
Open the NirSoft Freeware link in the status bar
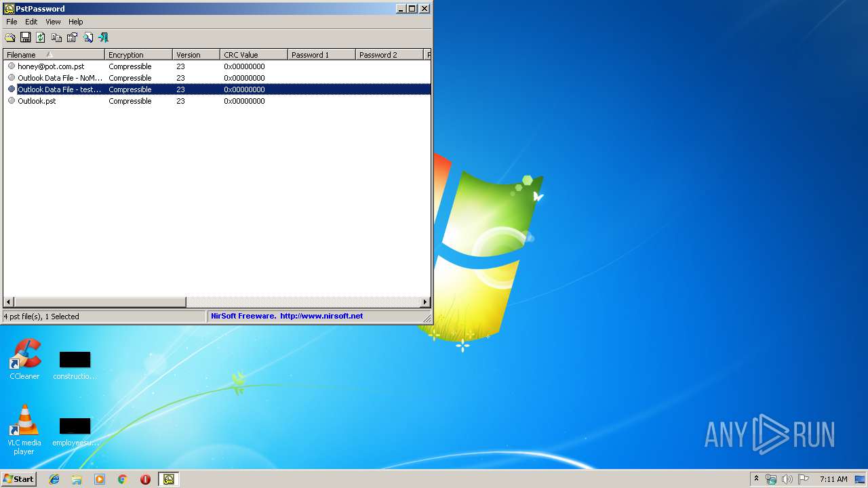pos(287,316)
